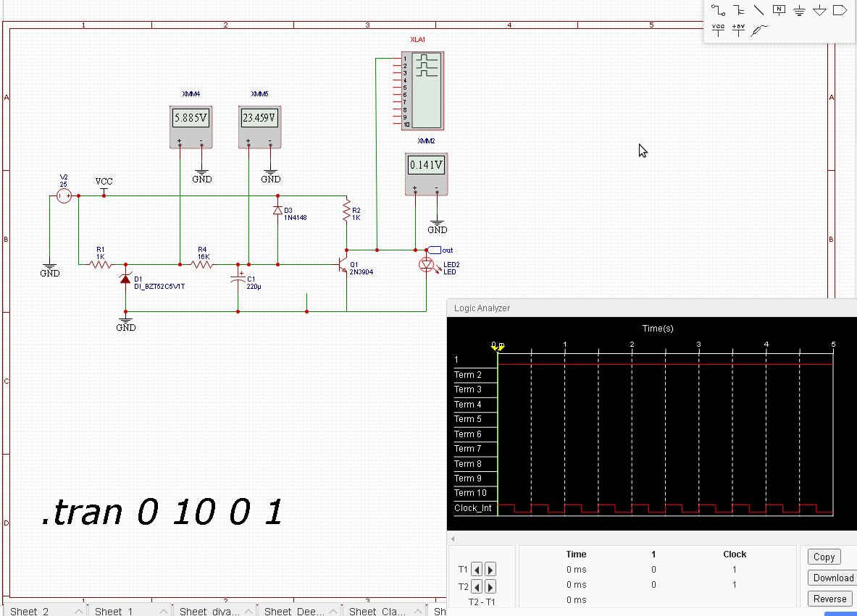The image size is (857, 616).
Task: Select the Wire tool in the wiring toolbar
Action: (718, 10)
